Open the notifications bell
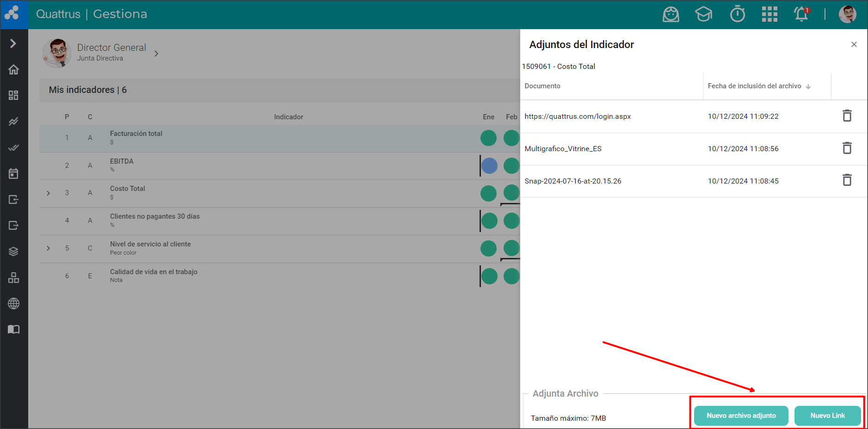The height and width of the screenshot is (429, 868). [x=801, y=14]
